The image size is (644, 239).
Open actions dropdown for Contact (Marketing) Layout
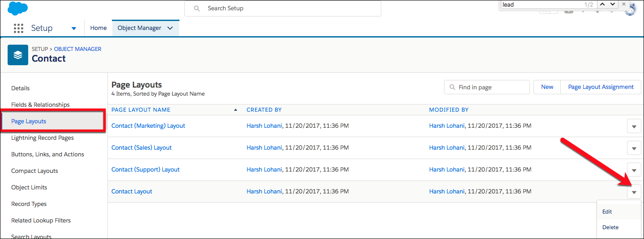tap(634, 126)
